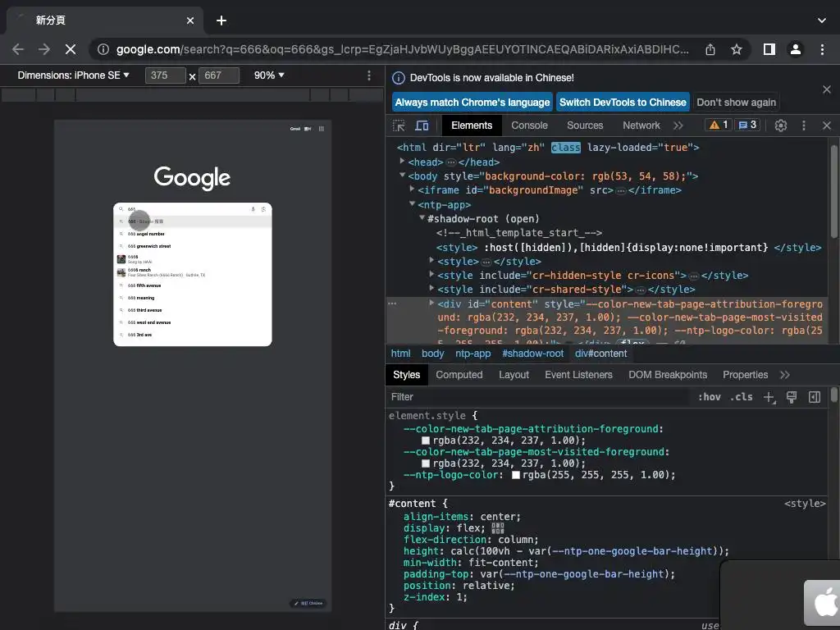Open color swatch for most-visited-foreground rgba value
The height and width of the screenshot is (630, 840).
click(426, 463)
